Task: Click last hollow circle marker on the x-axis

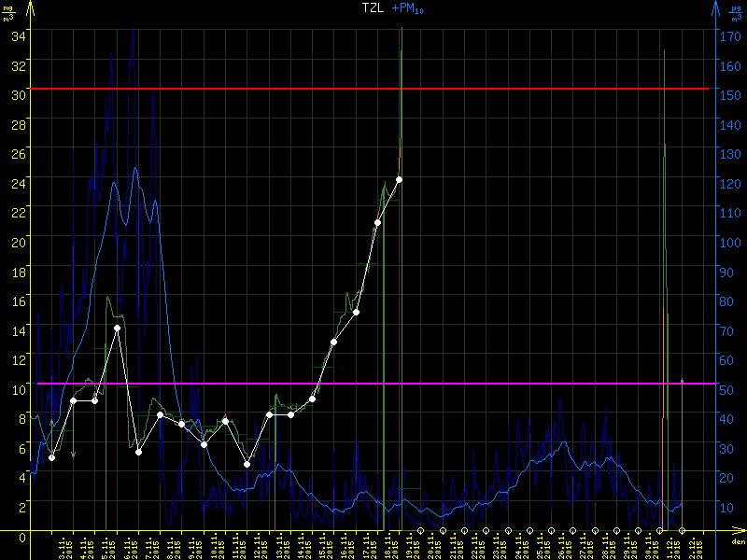Action: pos(682,530)
